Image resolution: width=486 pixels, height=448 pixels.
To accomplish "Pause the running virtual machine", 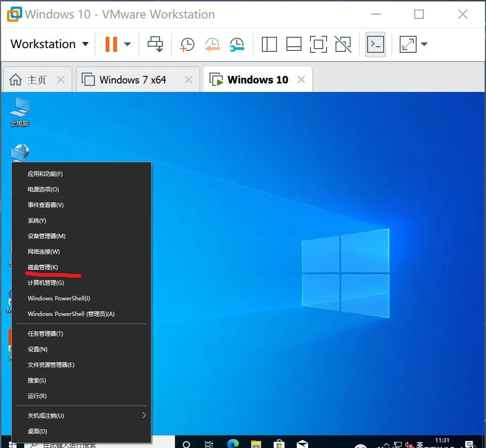I will pyautogui.click(x=111, y=44).
